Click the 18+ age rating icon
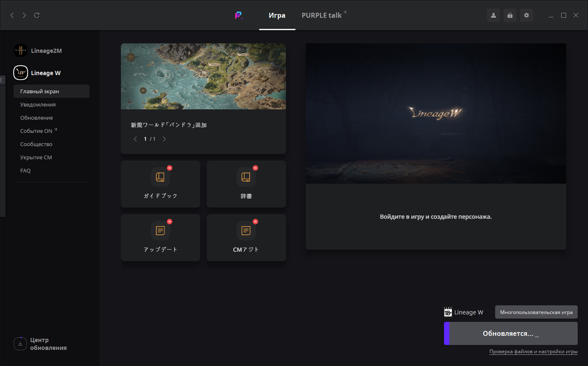 [x=448, y=312]
